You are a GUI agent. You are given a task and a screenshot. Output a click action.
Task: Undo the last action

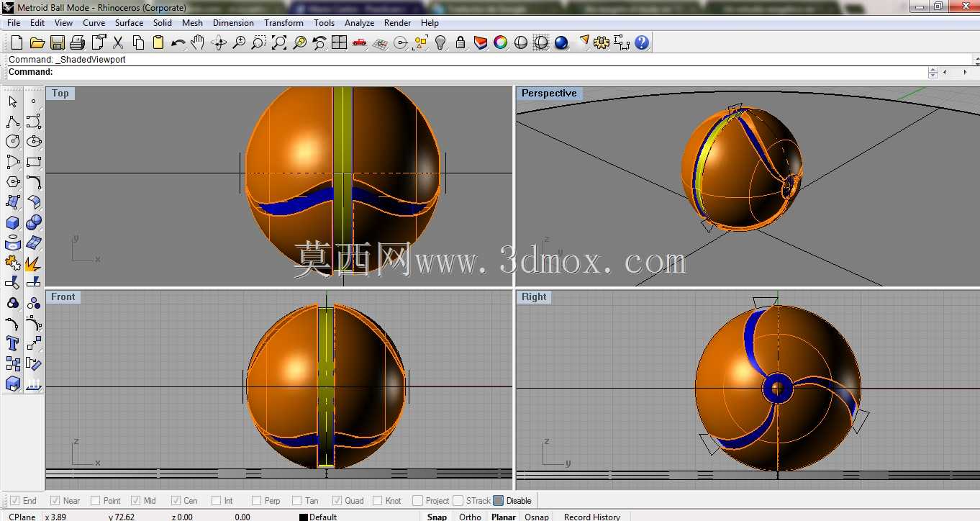click(x=178, y=42)
